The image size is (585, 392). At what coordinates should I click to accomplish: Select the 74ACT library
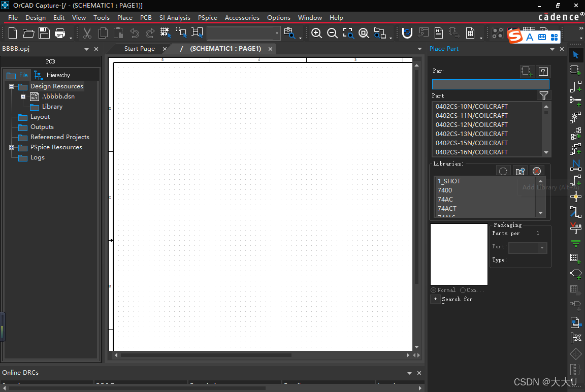[446, 209]
